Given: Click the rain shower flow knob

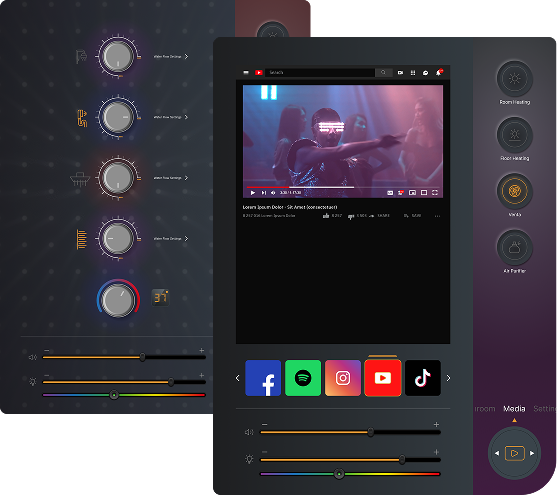Looking at the screenshot, I should [x=117, y=177].
